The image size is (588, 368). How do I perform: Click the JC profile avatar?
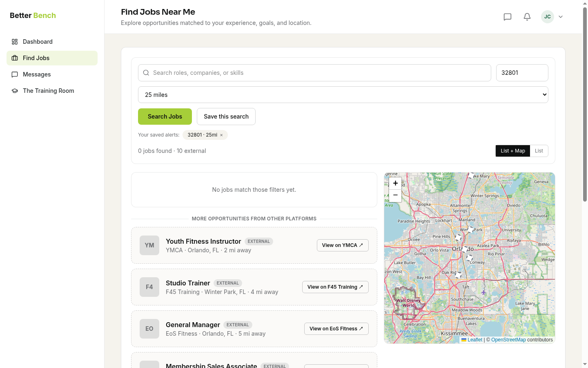(x=548, y=17)
